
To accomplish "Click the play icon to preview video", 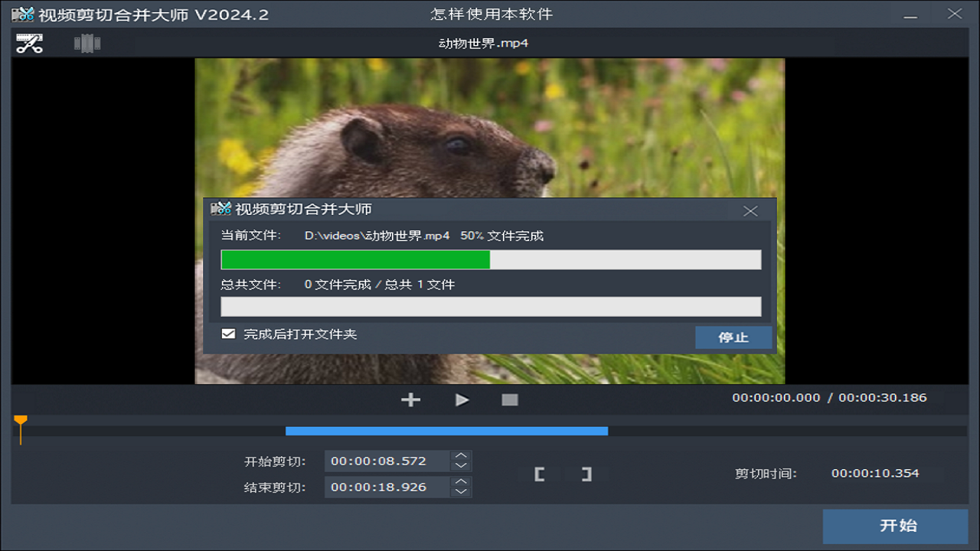I will pyautogui.click(x=461, y=399).
